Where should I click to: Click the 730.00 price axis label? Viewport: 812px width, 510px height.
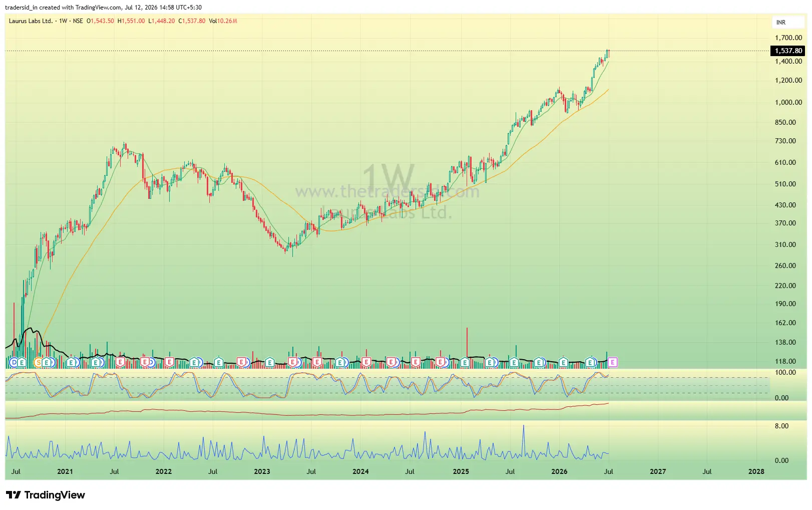click(785, 141)
